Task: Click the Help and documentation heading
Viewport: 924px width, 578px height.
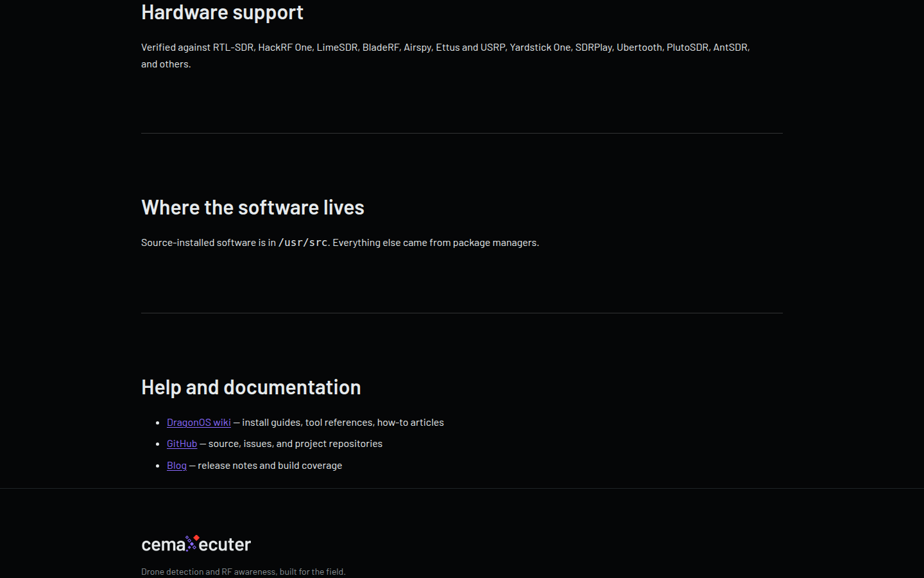Action: click(x=251, y=387)
